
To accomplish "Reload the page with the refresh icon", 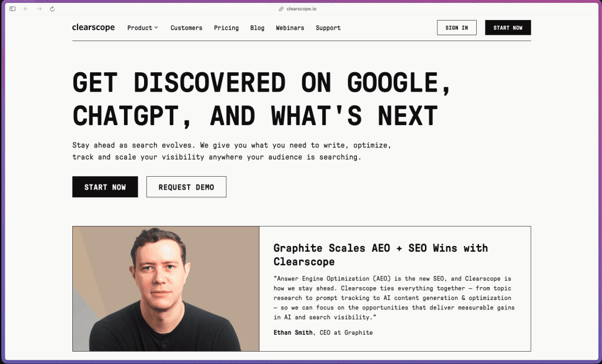I will pos(52,9).
